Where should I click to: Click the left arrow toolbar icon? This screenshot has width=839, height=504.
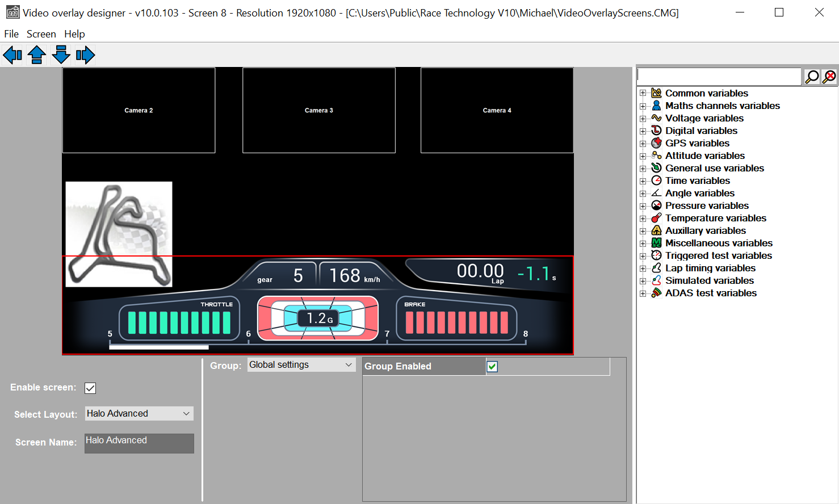(x=12, y=55)
